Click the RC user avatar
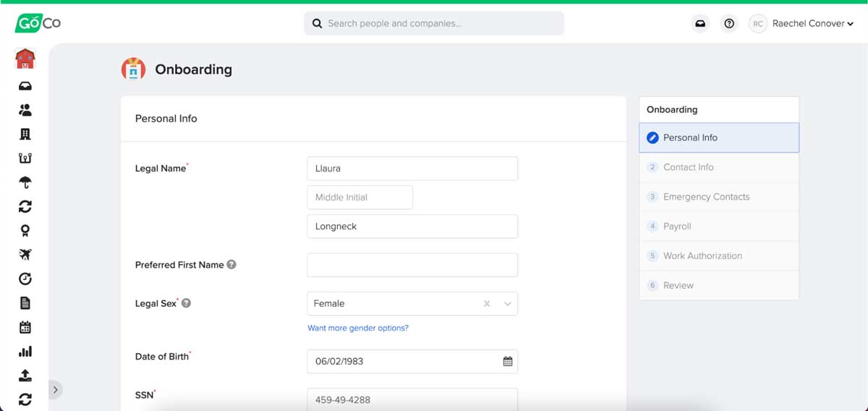868x411 pixels. click(757, 23)
